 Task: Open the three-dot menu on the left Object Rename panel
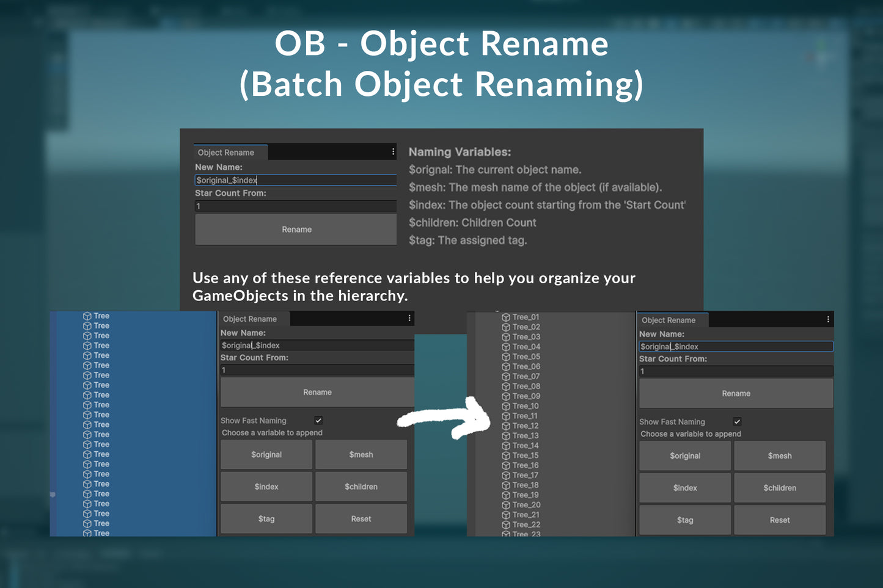409,318
